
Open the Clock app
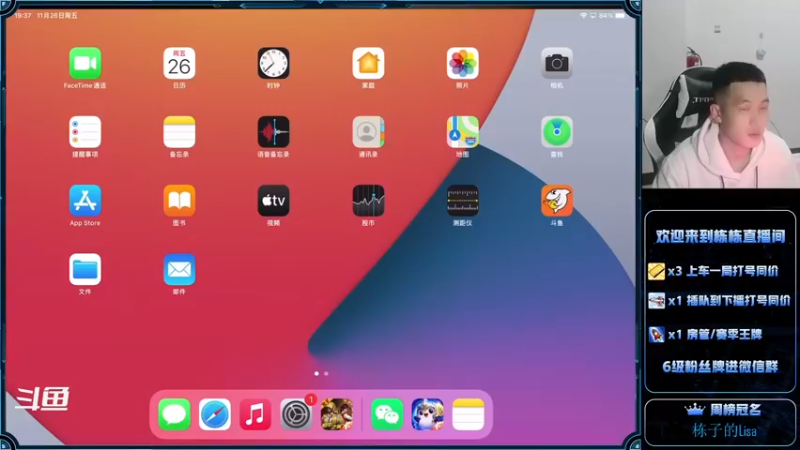click(x=273, y=63)
